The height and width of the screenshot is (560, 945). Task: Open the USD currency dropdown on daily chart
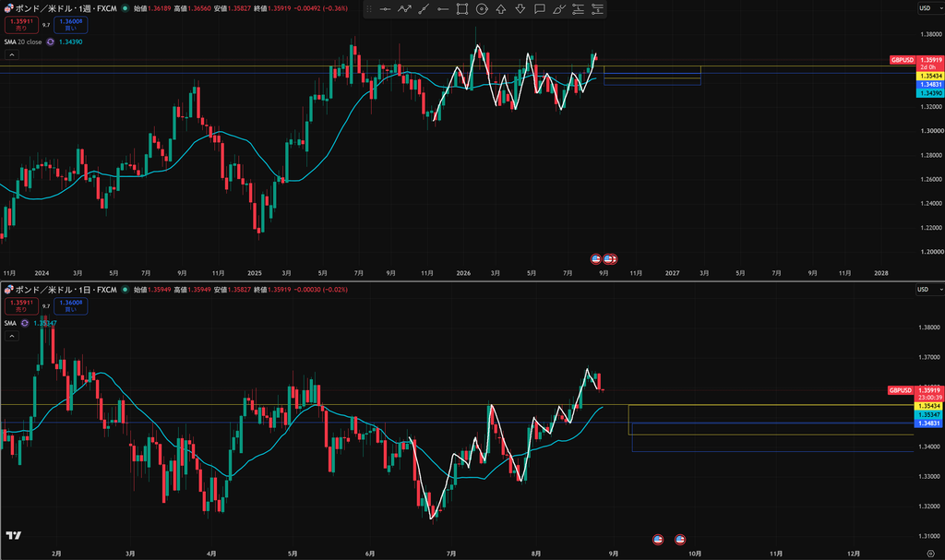(x=930, y=290)
